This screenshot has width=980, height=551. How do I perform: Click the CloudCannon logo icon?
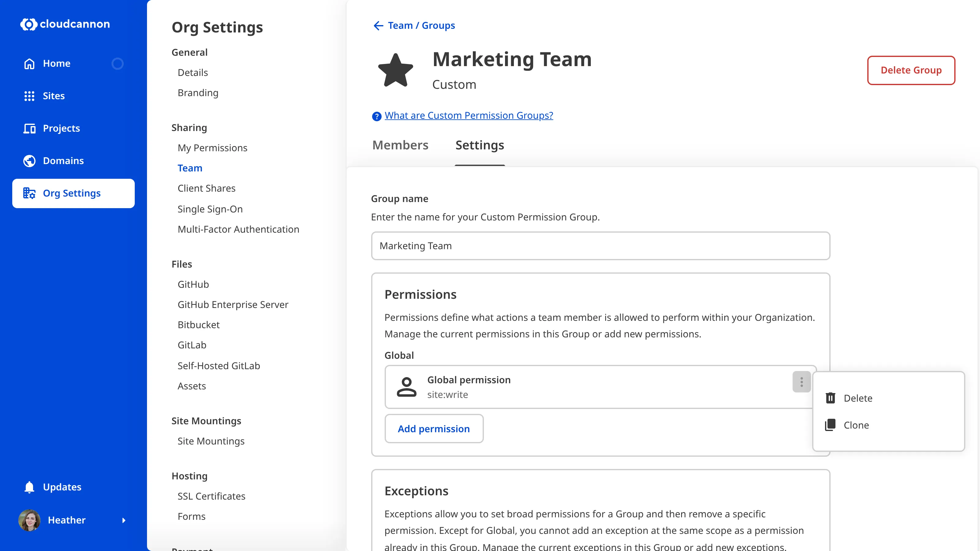[29, 24]
